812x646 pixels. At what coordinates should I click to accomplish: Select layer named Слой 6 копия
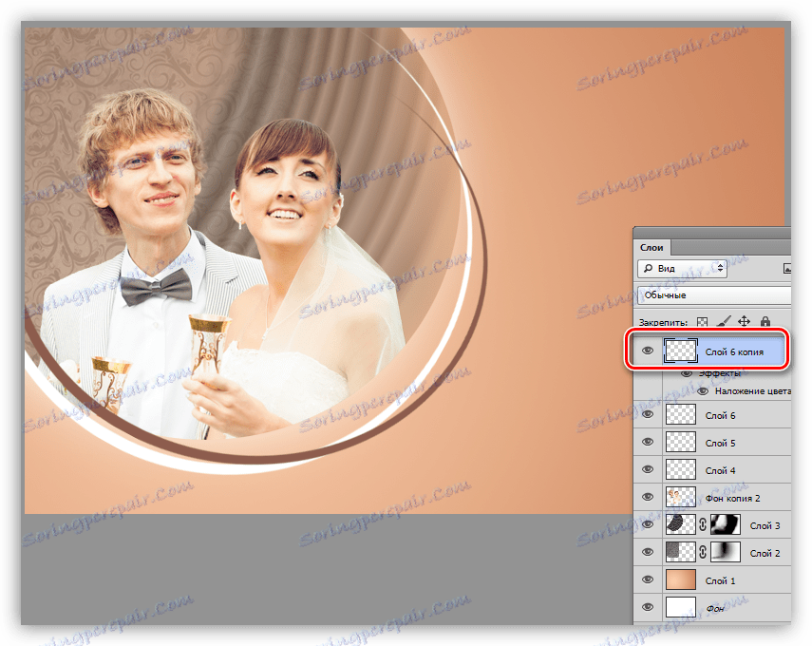pyautogui.click(x=734, y=351)
